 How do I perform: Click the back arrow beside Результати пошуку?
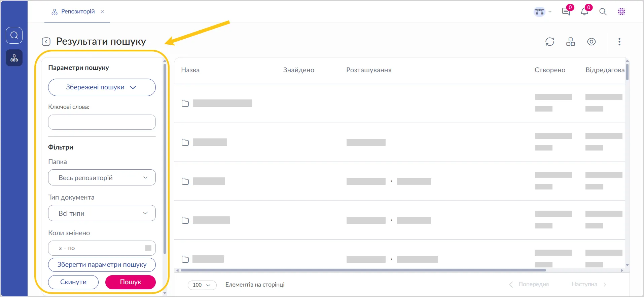point(46,42)
